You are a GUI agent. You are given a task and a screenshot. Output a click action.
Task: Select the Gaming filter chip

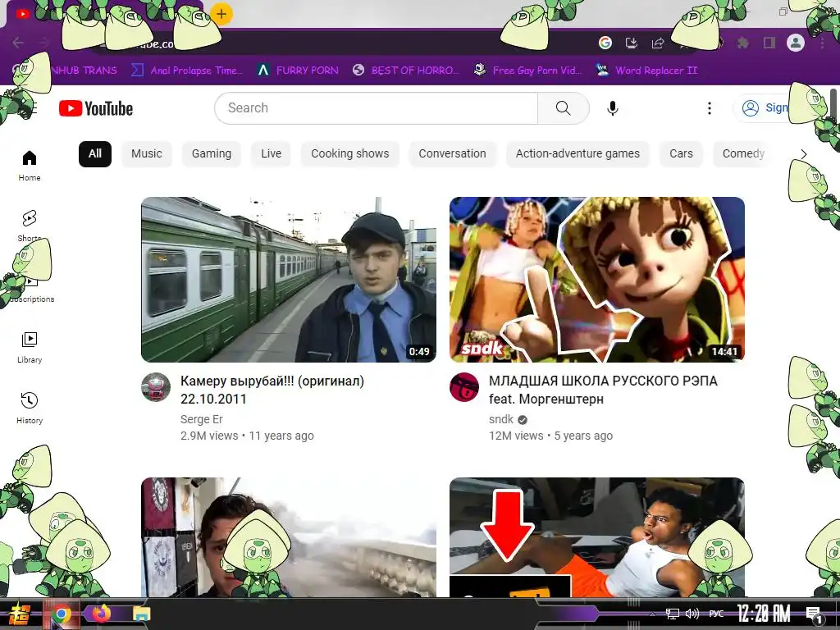click(212, 153)
